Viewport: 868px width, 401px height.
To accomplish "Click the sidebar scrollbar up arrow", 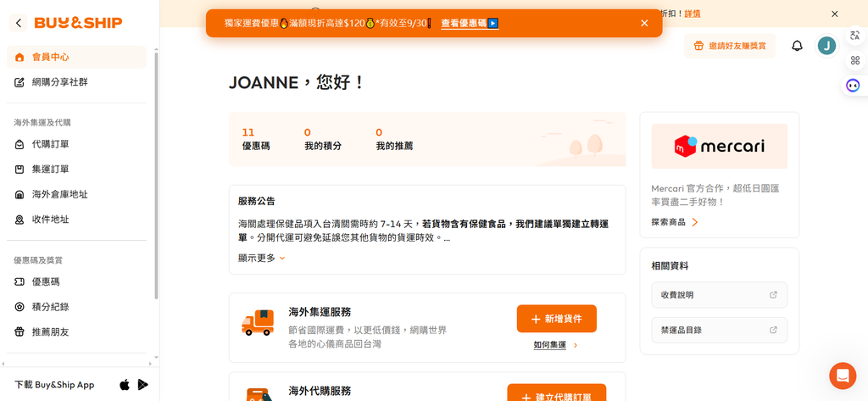I will pyautogui.click(x=156, y=48).
